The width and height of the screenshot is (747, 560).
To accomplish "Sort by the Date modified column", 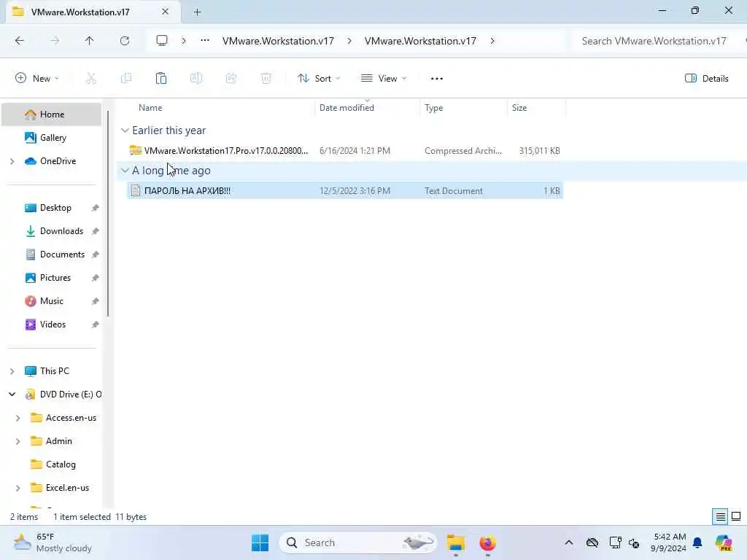I will click(347, 108).
